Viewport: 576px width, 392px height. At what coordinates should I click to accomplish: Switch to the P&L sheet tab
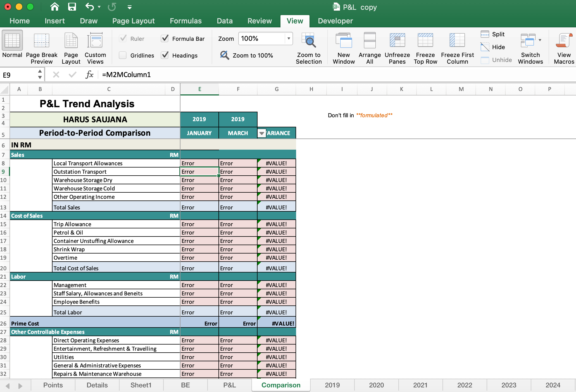point(230,385)
